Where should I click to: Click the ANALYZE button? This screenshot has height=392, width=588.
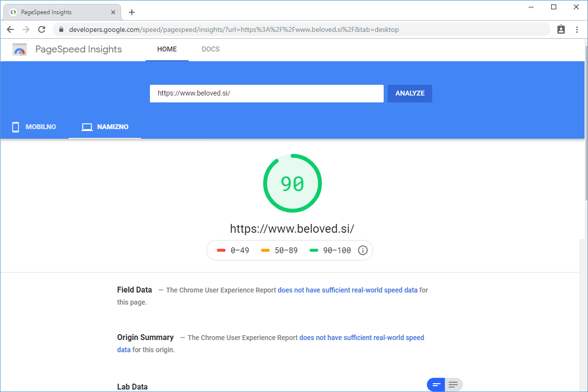[410, 94]
